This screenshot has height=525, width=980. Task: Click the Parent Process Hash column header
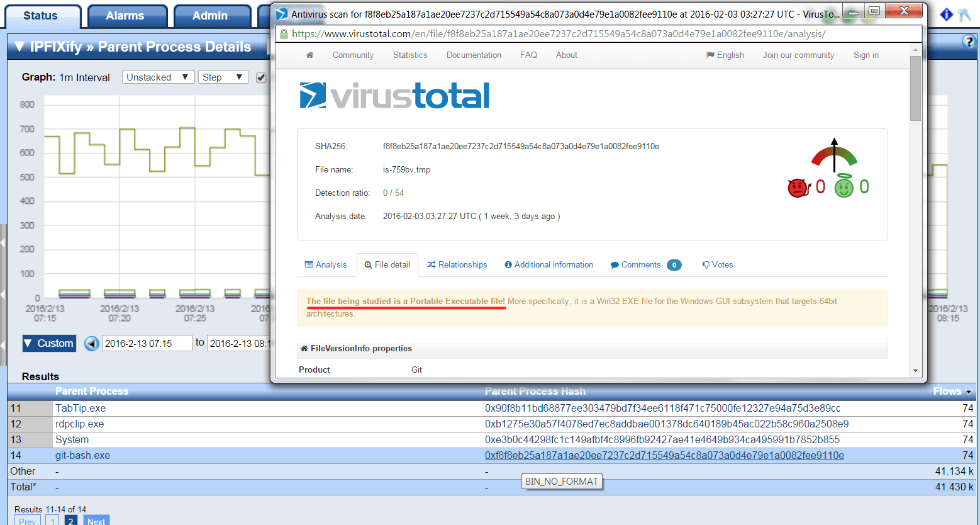[535, 392]
